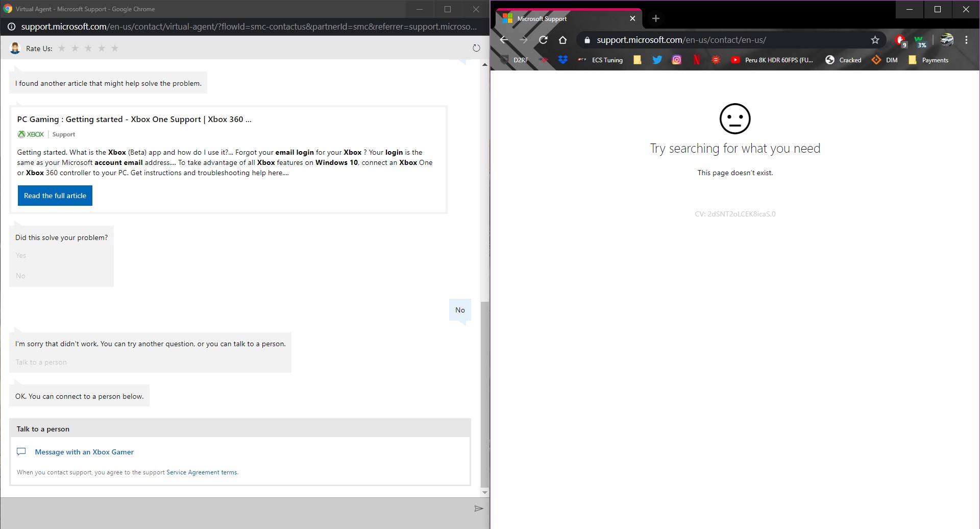980x529 pixels.
Task: Open a new browser tab
Action: click(656, 18)
